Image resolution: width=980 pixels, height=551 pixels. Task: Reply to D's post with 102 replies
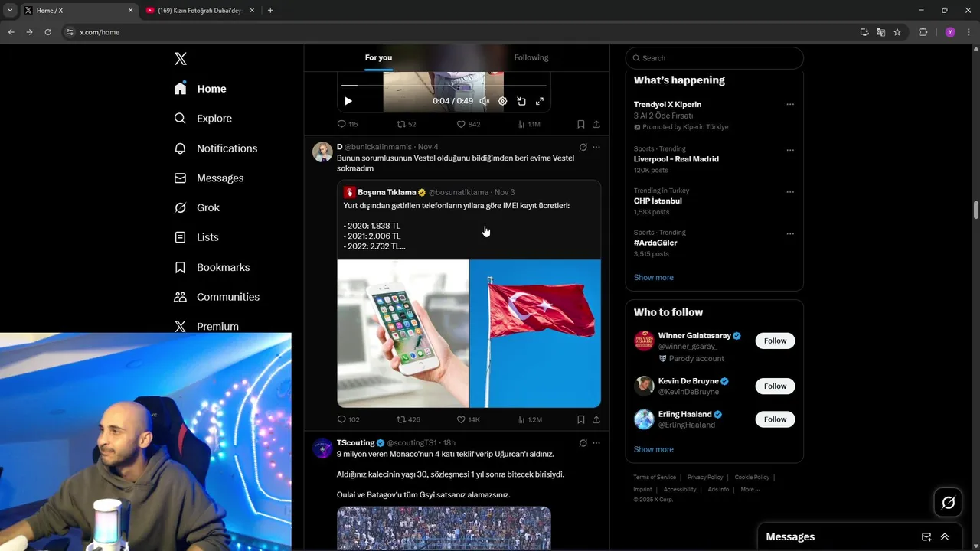pyautogui.click(x=348, y=419)
